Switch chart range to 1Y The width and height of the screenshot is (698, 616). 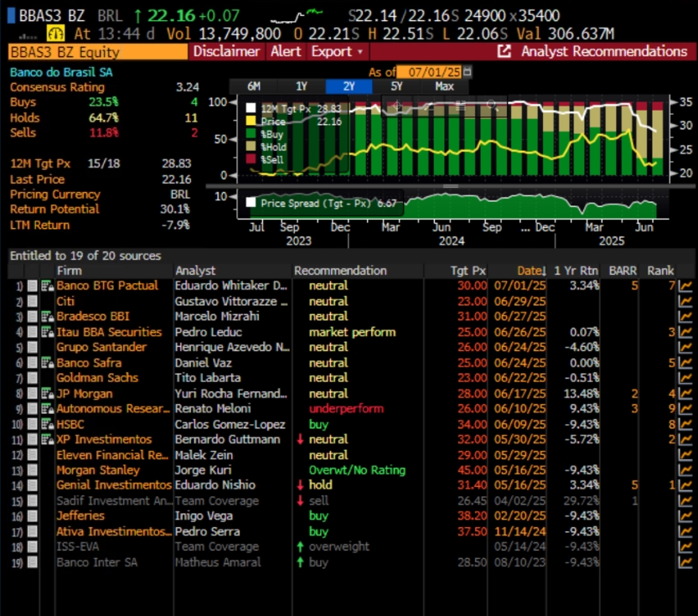[x=302, y=86]
